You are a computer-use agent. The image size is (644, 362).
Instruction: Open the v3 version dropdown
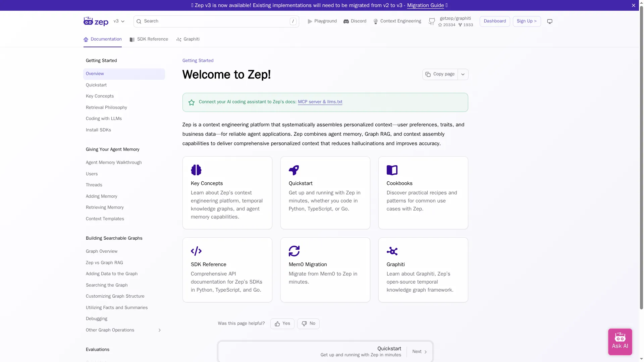[x=119, y=21]
